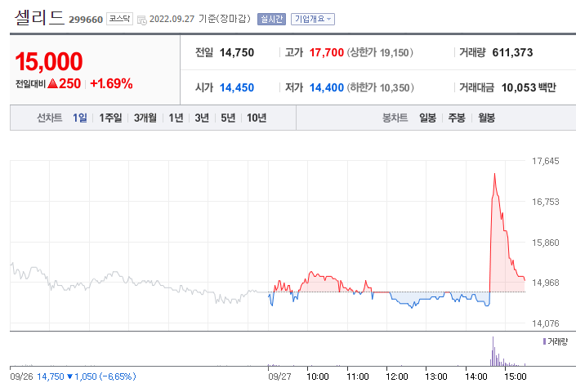Image resolution: width=576 pixels, height=392 pixels.
Task: Click the trading volume 611,373
Action: pos(512,52)
